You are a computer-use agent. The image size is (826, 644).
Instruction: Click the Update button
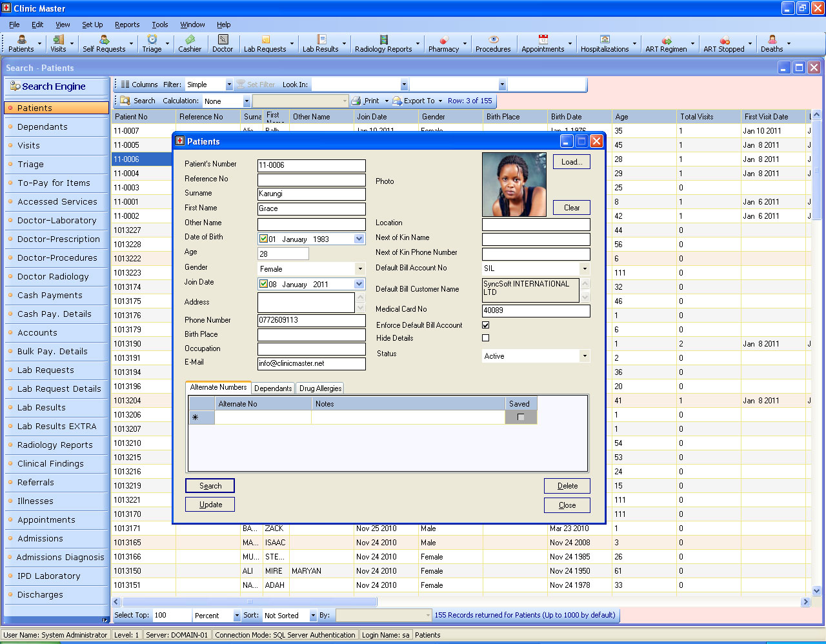tap(210, 505)
